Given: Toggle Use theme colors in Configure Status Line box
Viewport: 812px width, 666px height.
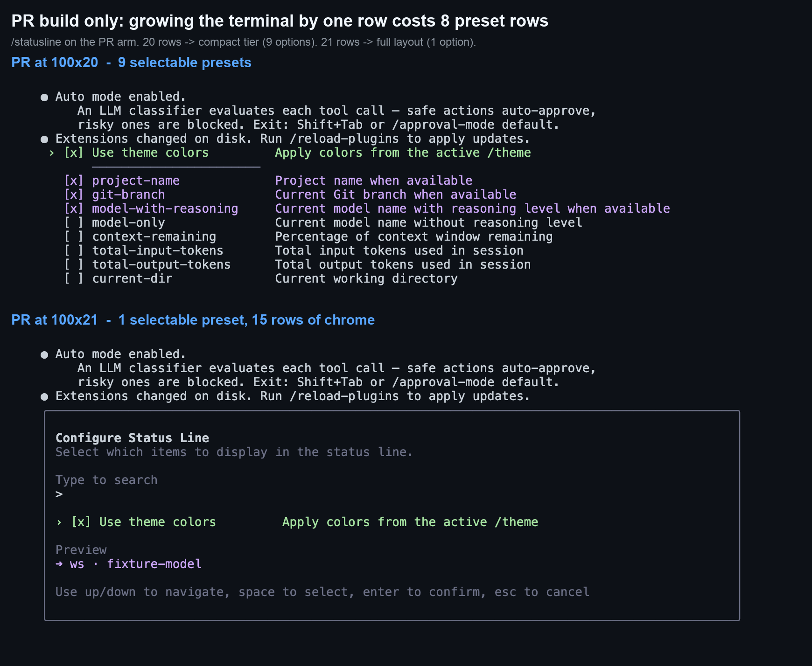Looking at the screenshot, I should click(81, 522).
